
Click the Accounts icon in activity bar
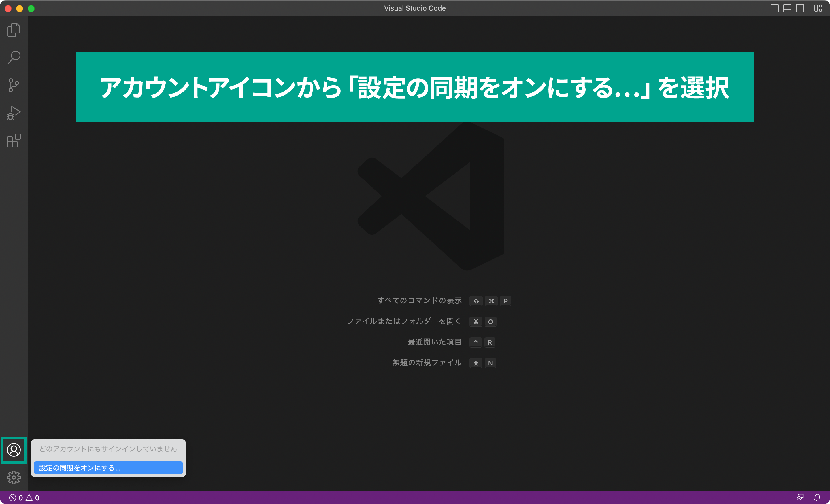coord(14,450)
